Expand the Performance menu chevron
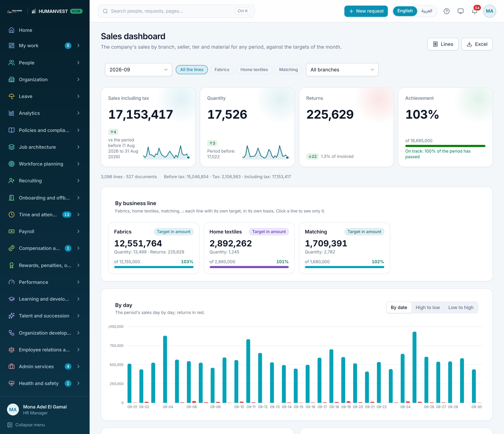Screen dimensions: 504x434 tap(78, 282)
